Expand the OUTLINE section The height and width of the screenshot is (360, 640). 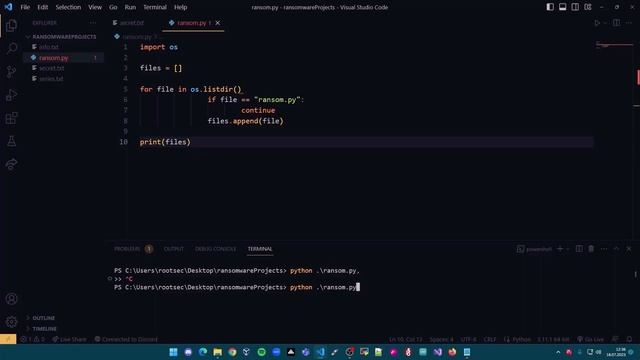(x=44, y=318)
